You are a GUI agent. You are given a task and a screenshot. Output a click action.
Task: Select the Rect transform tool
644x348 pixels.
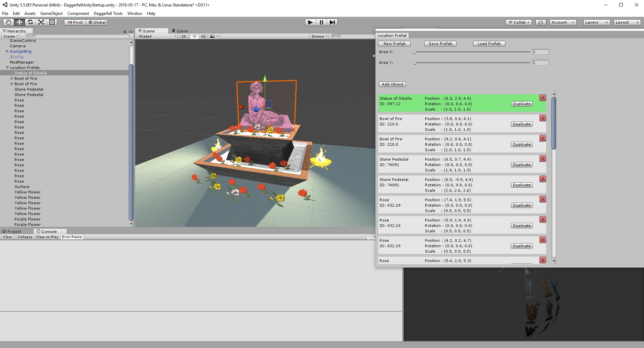pyautogui.click(x=52, y=22)
